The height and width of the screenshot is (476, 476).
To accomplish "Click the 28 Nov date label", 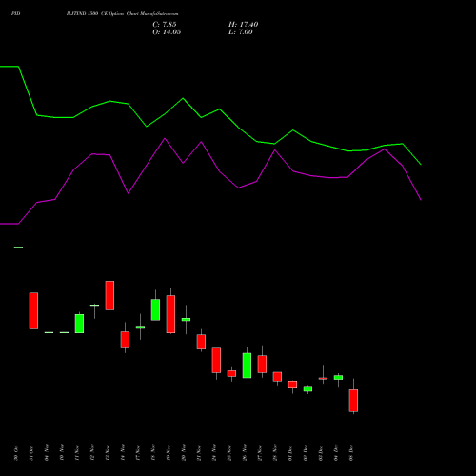I will tap(275, 453).
